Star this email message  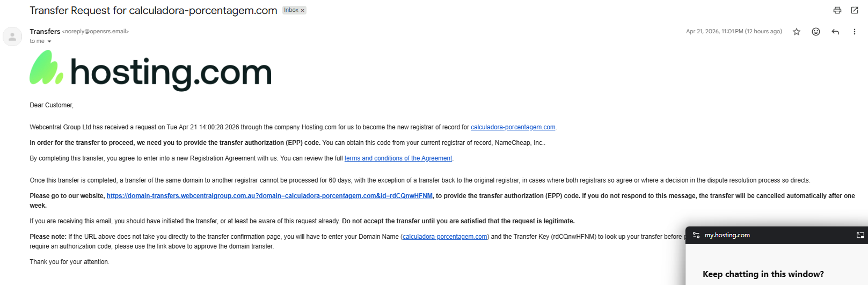tap(797, 32)
